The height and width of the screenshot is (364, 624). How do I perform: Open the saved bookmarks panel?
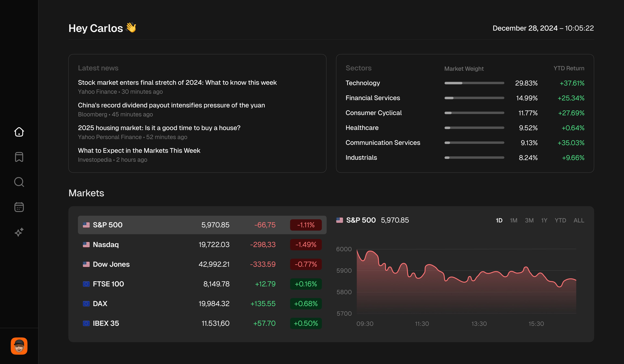point(19,157)
